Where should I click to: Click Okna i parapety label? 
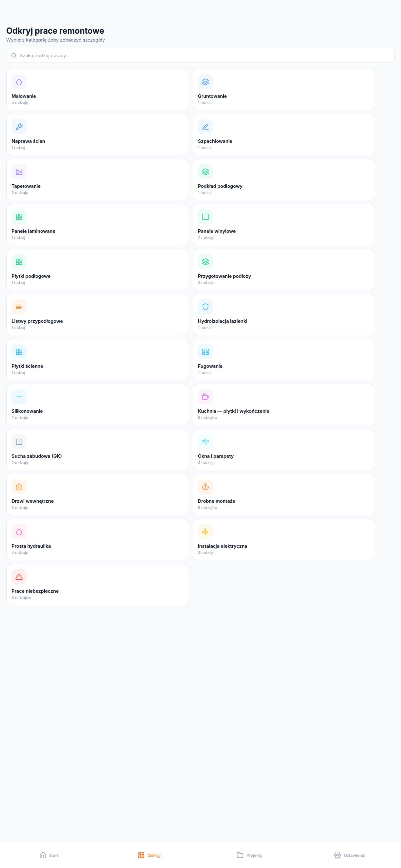215,456
